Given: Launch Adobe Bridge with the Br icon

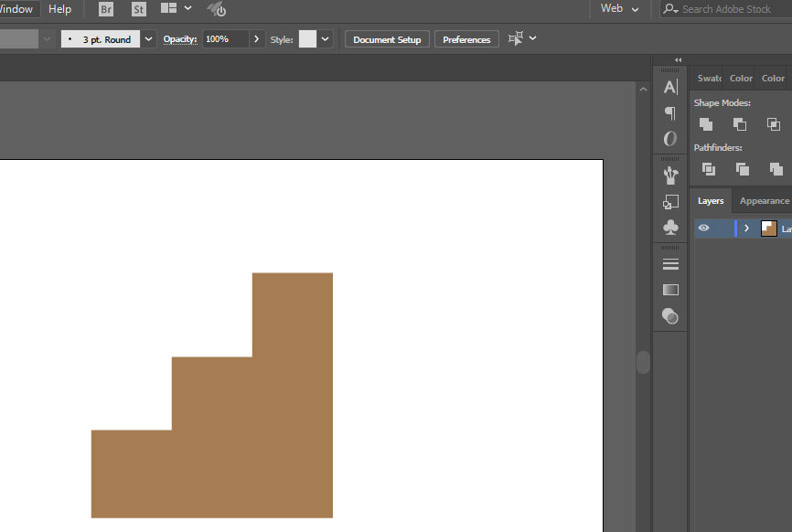Looking at the screenshot, I should coord(106,9).
